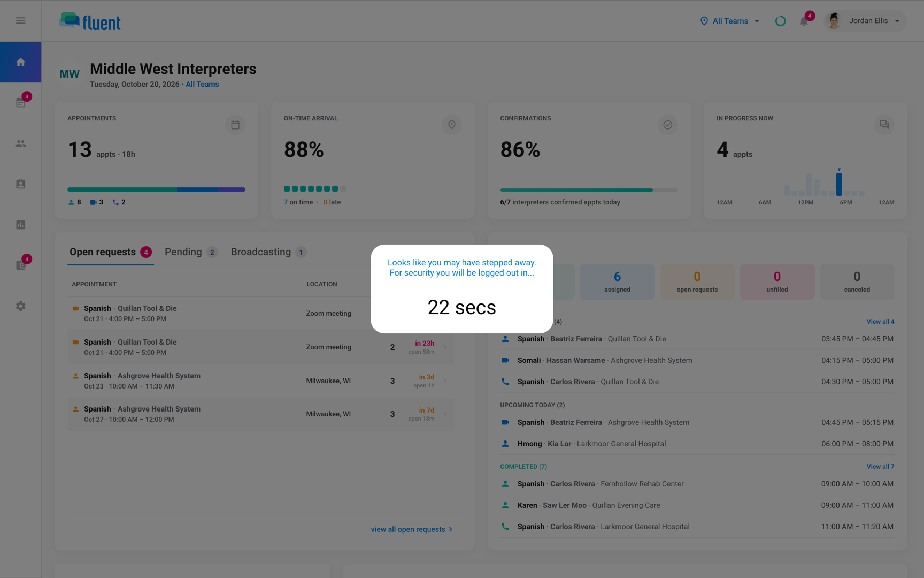This screenshot has height=578, width=924.
Task: Select the Somali Hassan Warsame appointment
Action: (x=697, y=360)
